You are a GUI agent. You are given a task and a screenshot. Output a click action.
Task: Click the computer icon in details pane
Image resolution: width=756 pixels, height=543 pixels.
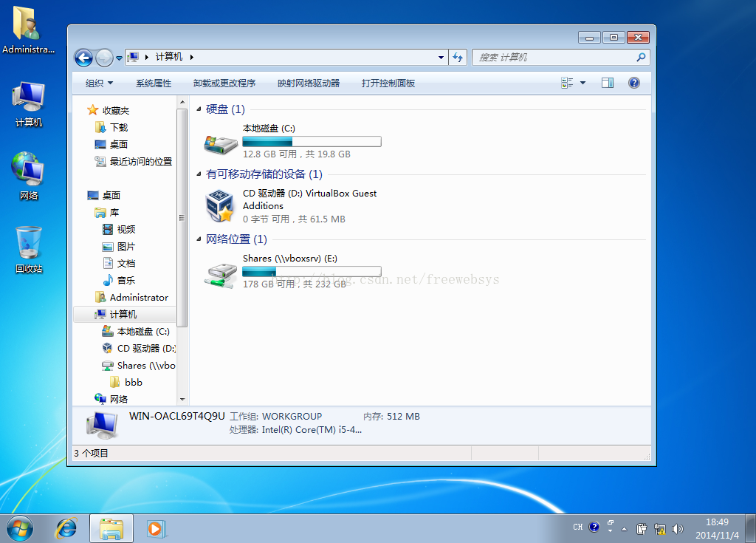(102, 426)
